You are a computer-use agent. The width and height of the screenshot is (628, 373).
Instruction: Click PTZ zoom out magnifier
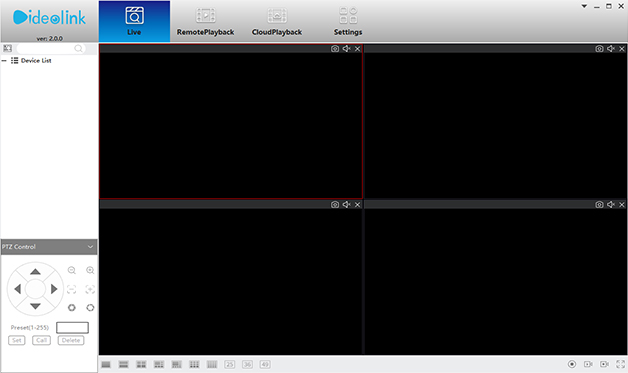click(x=72, y=270)
